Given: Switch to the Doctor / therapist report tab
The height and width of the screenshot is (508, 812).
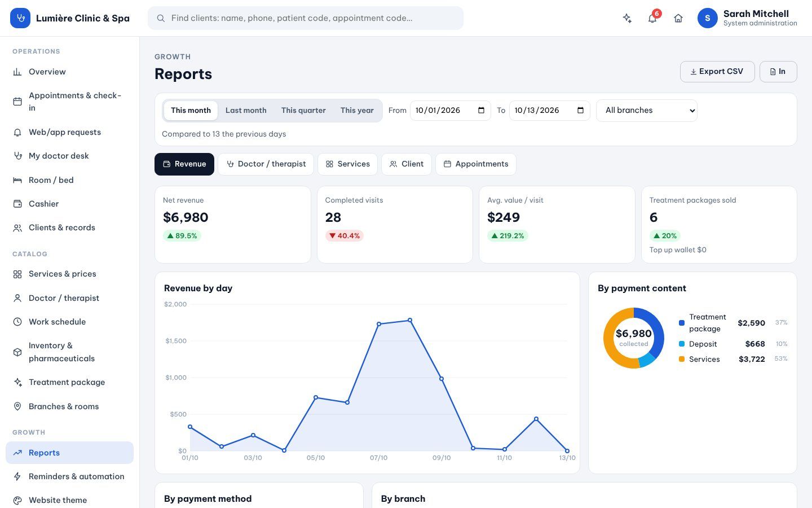Looking at the screenshot, I should point(266,164).
